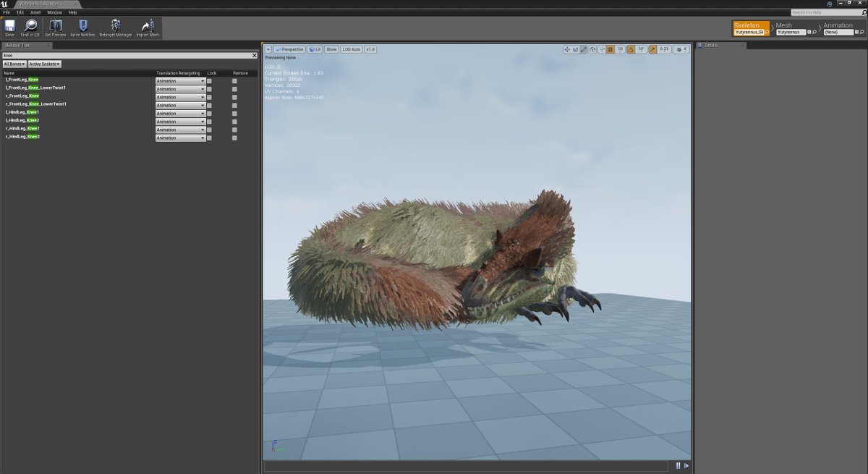This screenshot has width=868, height=474.
Task: Open the Active Sockets dropdown
Action: click(44, 64)
